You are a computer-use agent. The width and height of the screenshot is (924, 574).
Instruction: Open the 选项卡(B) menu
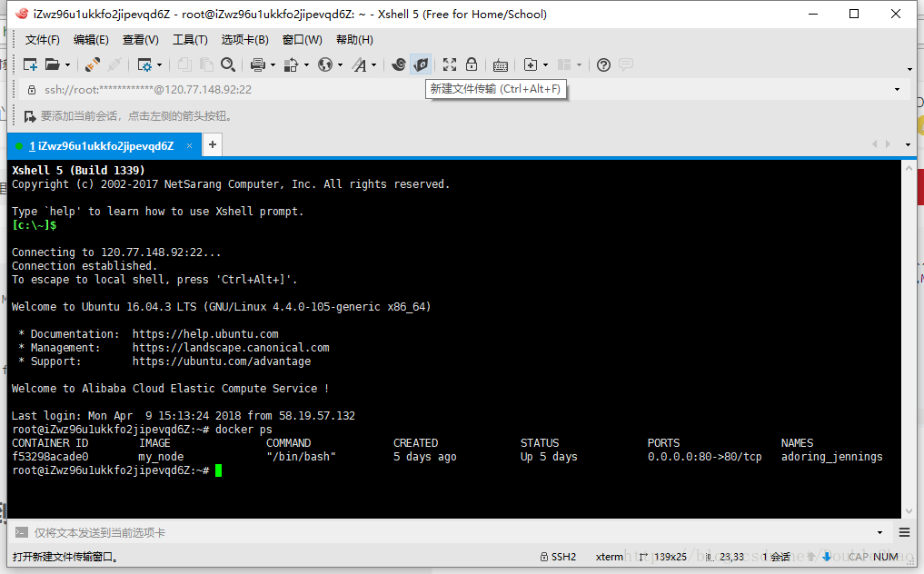point(245,39)
